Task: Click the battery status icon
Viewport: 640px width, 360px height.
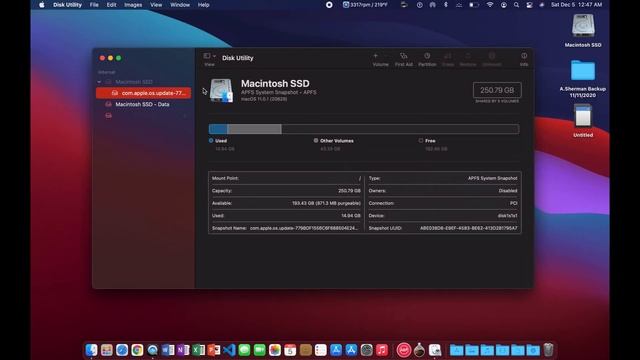Action: point(473,5)
